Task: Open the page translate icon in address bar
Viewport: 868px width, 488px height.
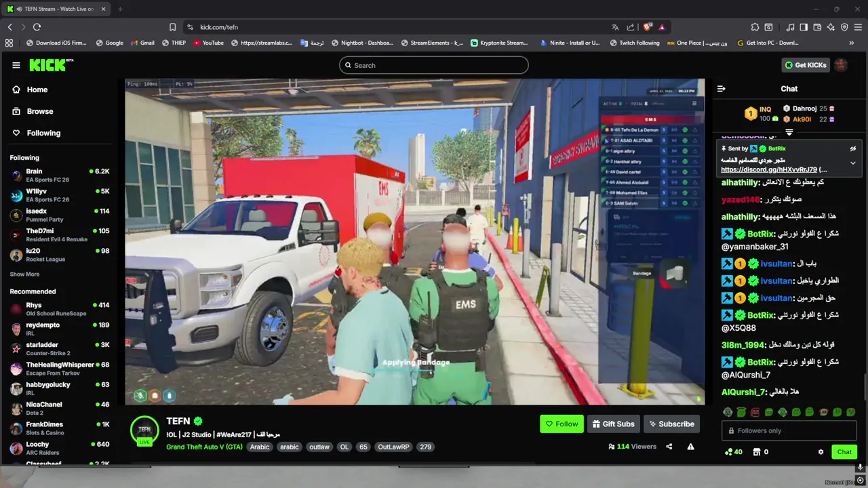Action: (615, 27)
